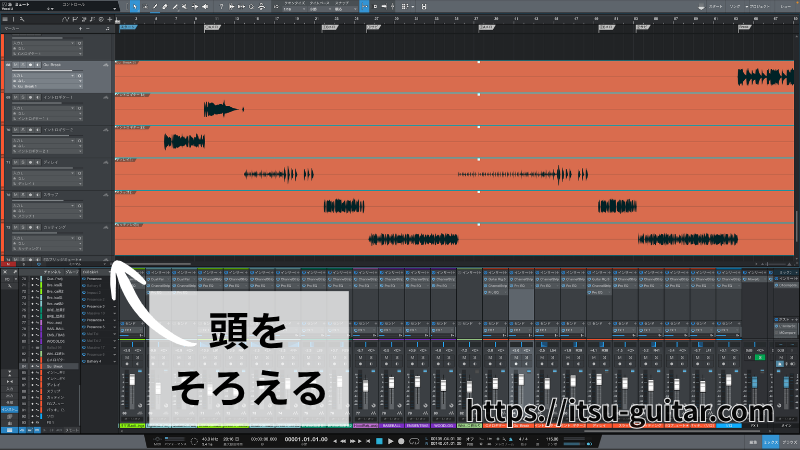800x450 pixels.
Task: Click the return-to-zero transport button
Action: 368,441
